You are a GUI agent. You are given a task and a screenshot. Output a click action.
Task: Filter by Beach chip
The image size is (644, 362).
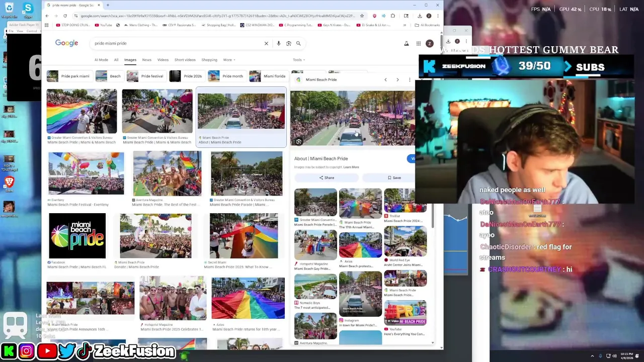(109, 76)
